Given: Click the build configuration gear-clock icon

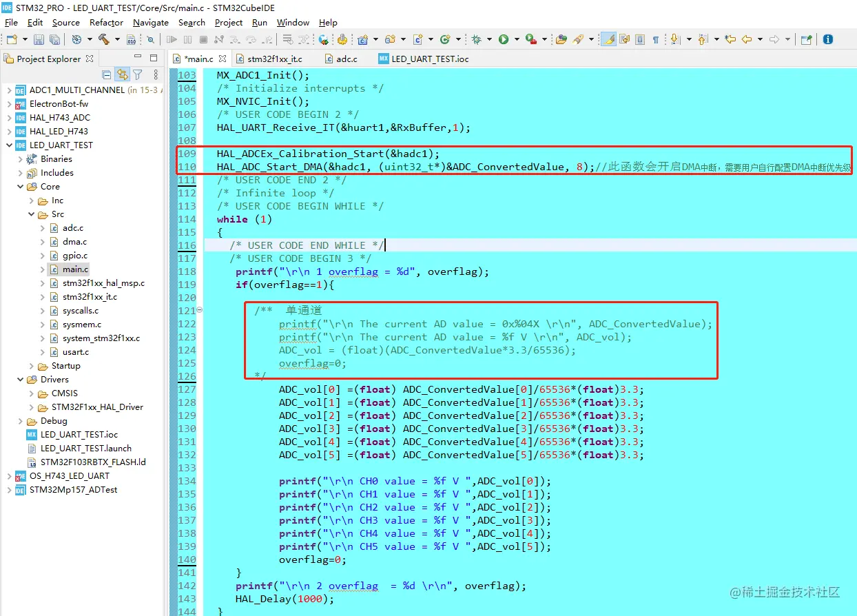Looking at the screenshot, I should pos(76,39).
